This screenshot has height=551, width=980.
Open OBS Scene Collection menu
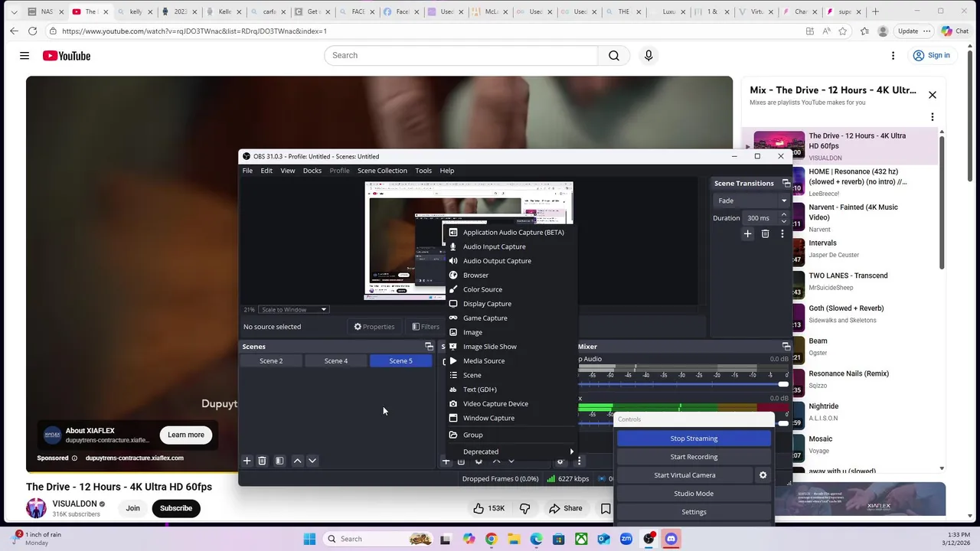coord(382,171)
